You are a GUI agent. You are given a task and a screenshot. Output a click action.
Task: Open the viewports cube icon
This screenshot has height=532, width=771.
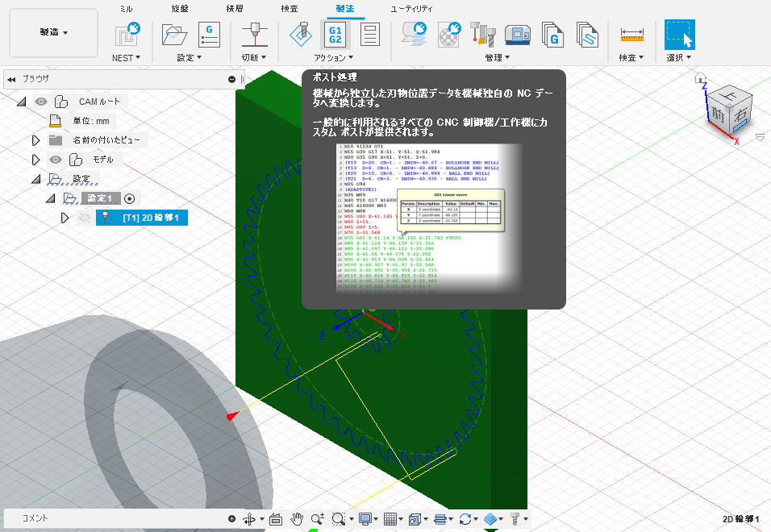coord(415,519)
